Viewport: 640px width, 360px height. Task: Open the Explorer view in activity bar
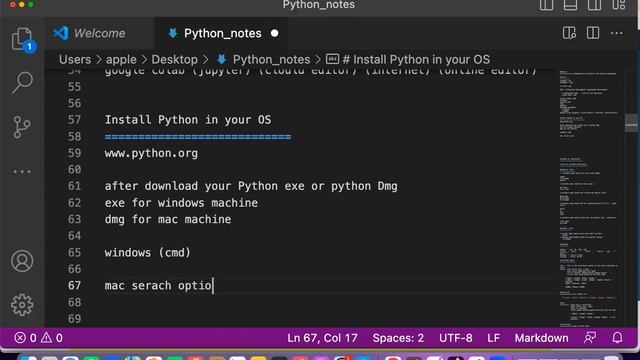tap(22, 39)
